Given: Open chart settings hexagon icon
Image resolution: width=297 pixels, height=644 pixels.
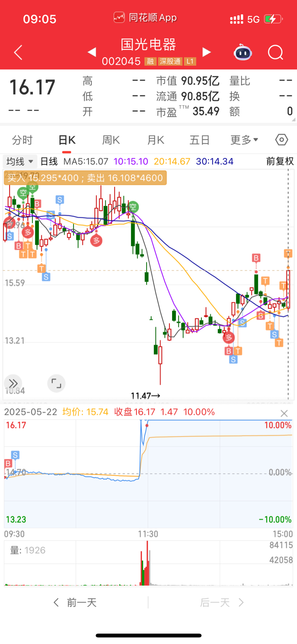Looking at the screenshot, I should point(282,139).
